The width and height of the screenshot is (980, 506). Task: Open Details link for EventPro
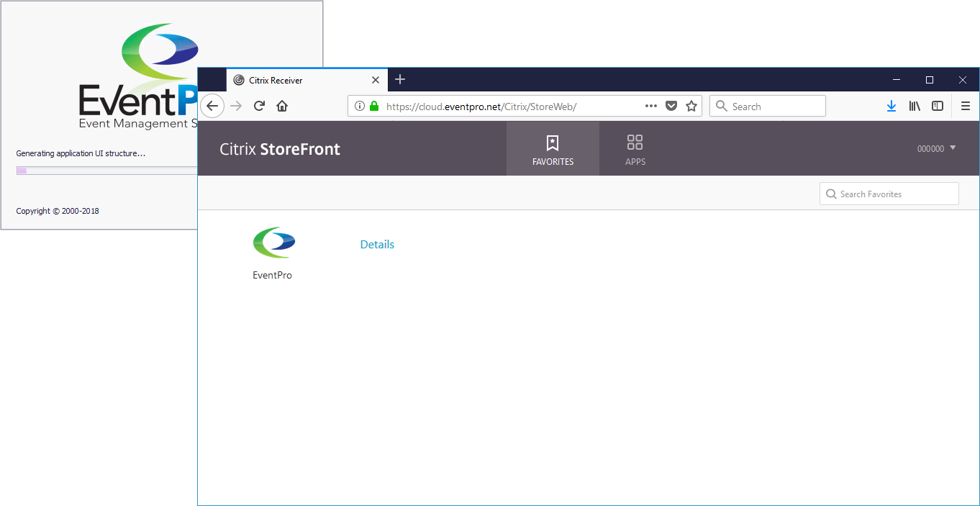point(377,245)
